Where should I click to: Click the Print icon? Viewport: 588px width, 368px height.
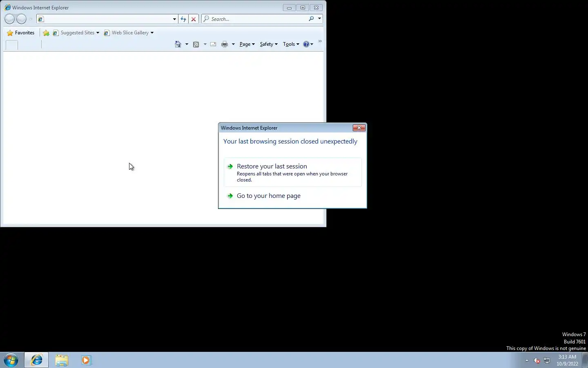point(225,44)
